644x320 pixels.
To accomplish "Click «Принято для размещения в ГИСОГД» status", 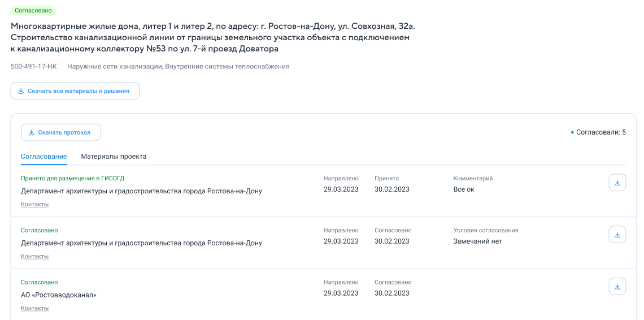I will (x=73, y=179).
